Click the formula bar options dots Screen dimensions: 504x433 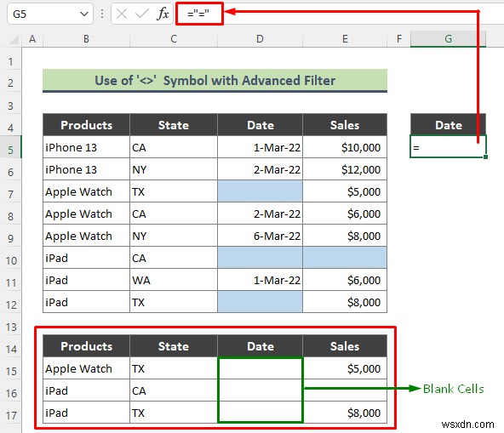pos(102,14)
